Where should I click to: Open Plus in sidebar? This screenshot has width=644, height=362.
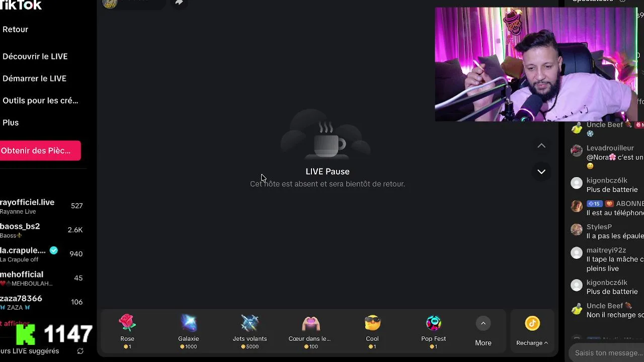pyautogui.click(x=11, y=123)
